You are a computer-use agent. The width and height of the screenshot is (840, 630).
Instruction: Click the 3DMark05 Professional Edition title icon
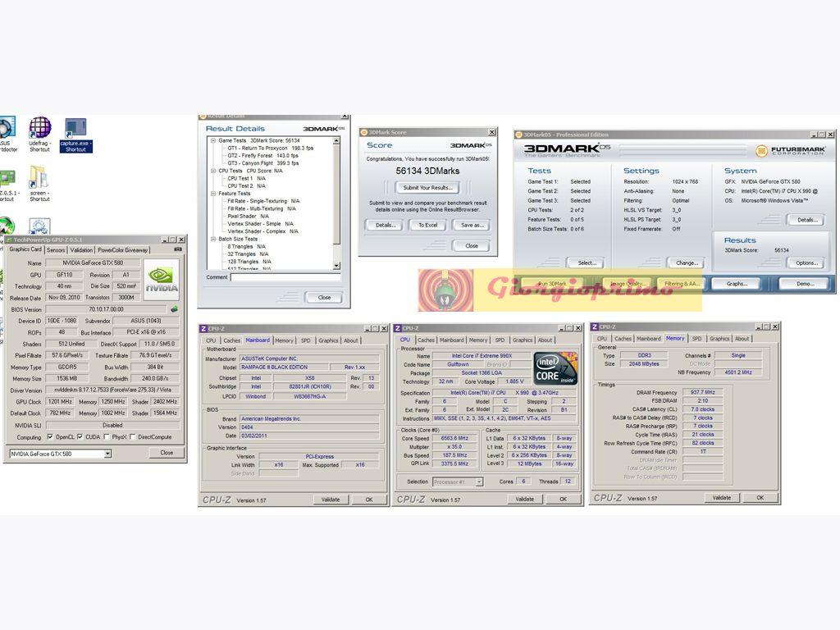pos(518,135)
